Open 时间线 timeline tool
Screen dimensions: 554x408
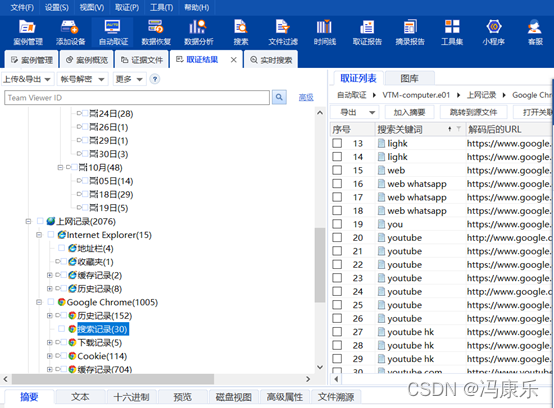[x=324, y=32]
